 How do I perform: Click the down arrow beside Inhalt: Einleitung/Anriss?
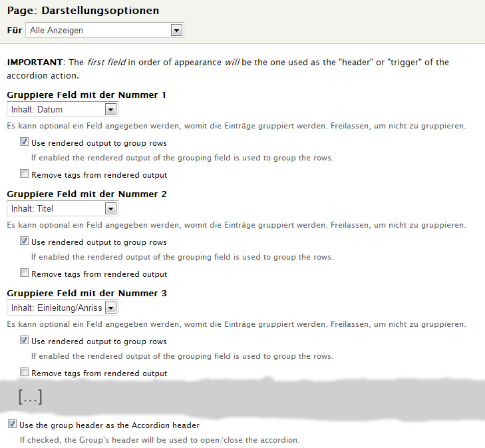tap(111, 308)
